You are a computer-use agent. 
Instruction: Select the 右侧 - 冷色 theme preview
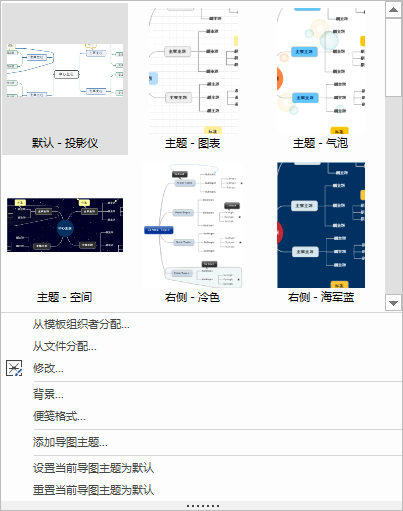(193, 233)
